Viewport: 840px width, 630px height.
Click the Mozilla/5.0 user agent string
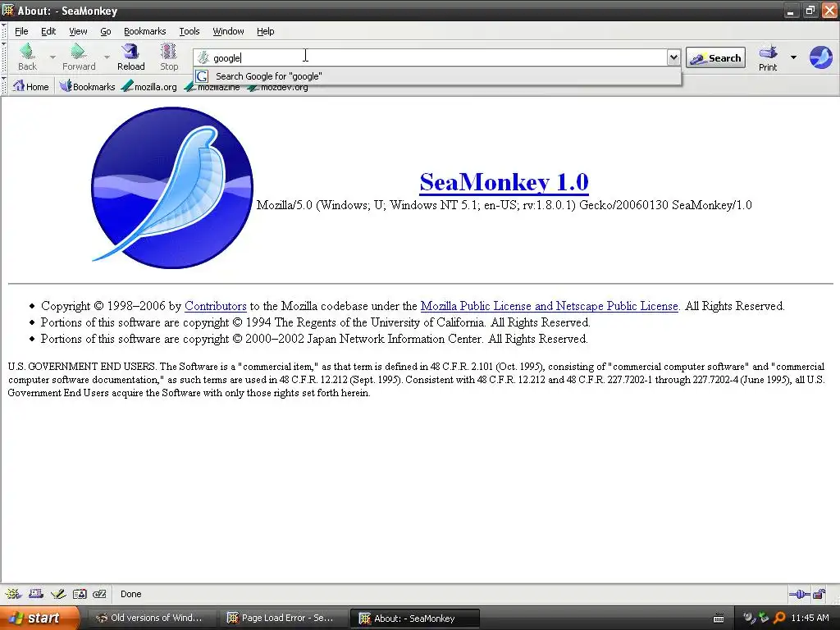coord(504,204)
